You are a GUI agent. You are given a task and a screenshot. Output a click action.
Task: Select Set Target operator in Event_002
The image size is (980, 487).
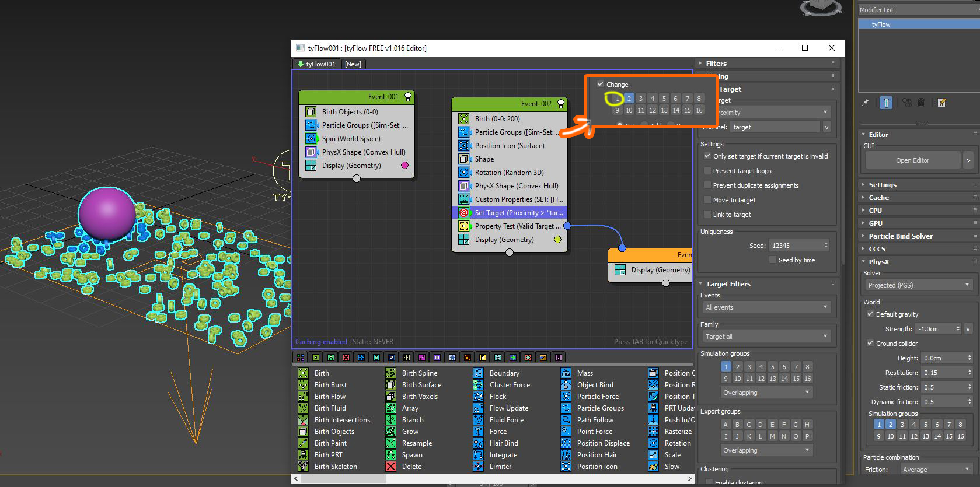pos(510,213)
